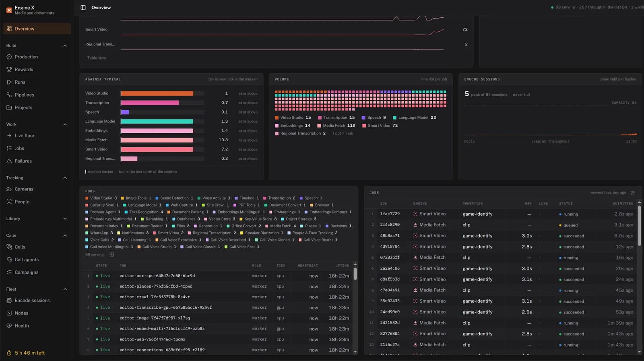Click the Jobs list icon
Screen dimensions: 644x361
9,149
